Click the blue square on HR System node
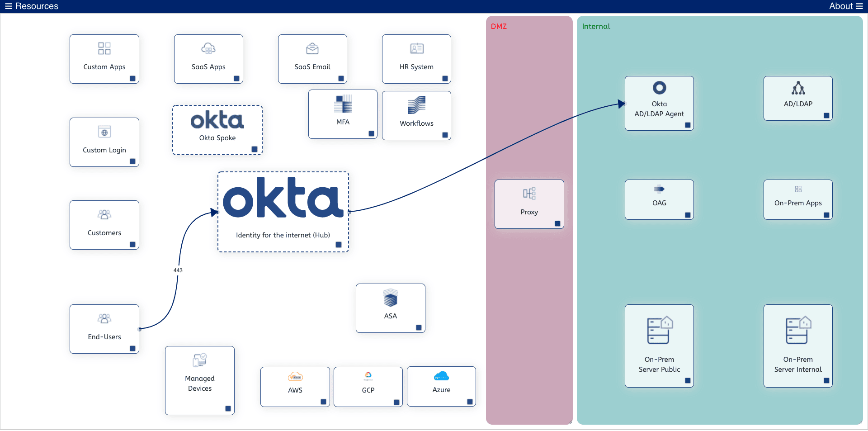The height and width of the screenshot is (431, 868). pos(445,78)
